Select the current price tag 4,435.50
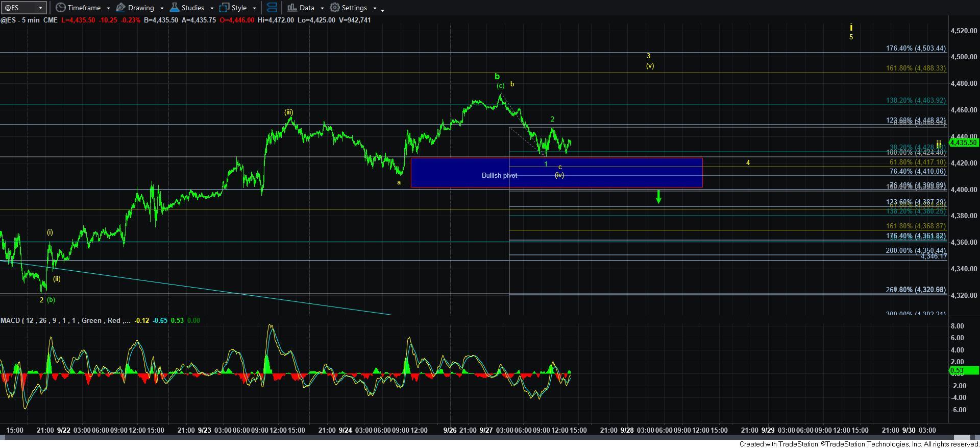The image size is (980, 448). click(964, 143)
